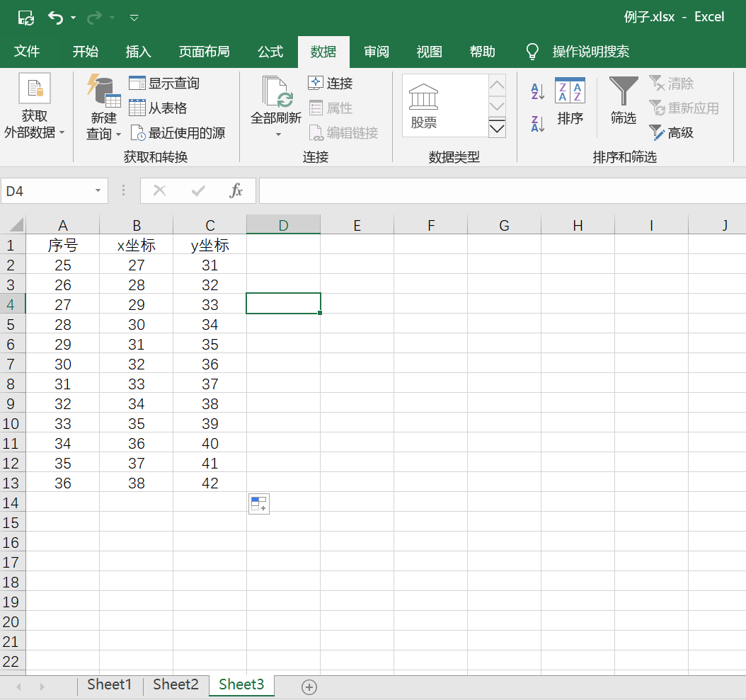Click cell containing 序号
746x700 pixels.
coord(63,245)
